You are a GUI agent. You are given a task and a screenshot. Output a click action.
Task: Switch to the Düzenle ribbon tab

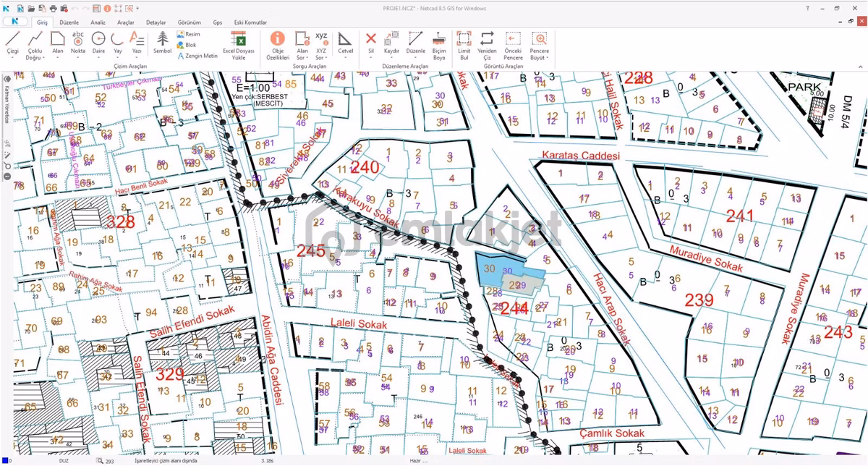coord(69,22)
